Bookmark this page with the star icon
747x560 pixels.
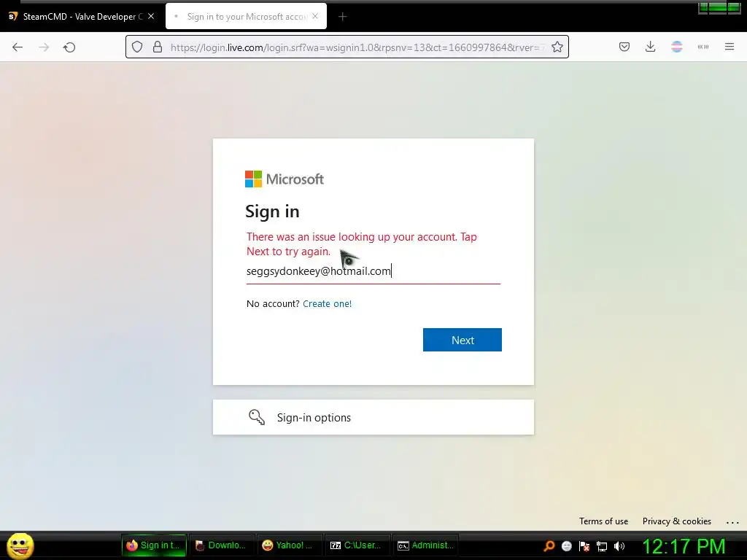(x=557, y=47)
